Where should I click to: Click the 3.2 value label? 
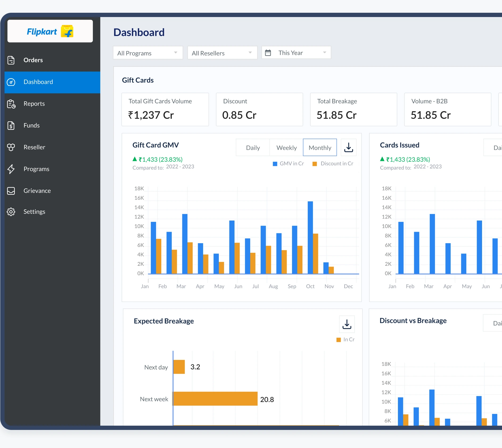click(x=195, y=367)
